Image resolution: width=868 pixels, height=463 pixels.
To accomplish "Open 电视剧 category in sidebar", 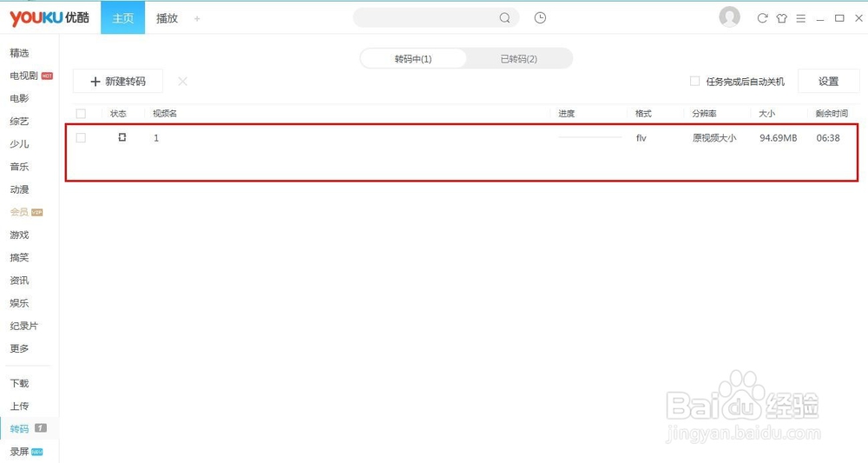I will click(x=23, y=76).
